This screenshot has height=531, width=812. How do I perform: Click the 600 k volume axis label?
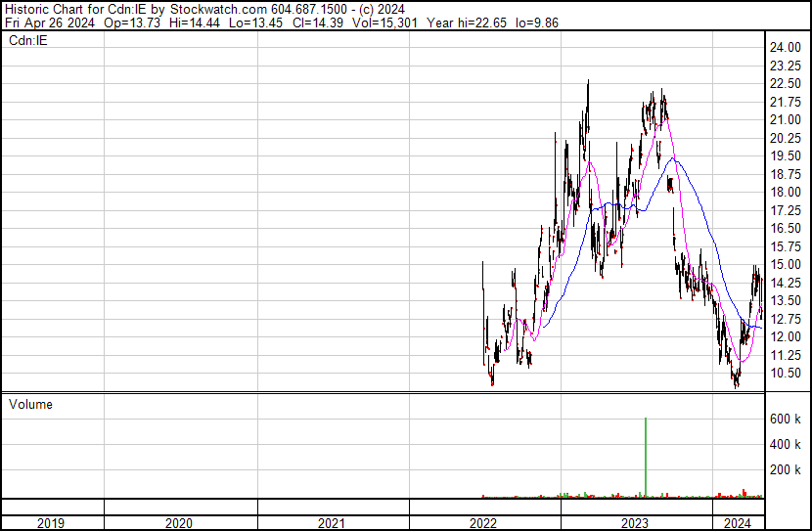786,419
